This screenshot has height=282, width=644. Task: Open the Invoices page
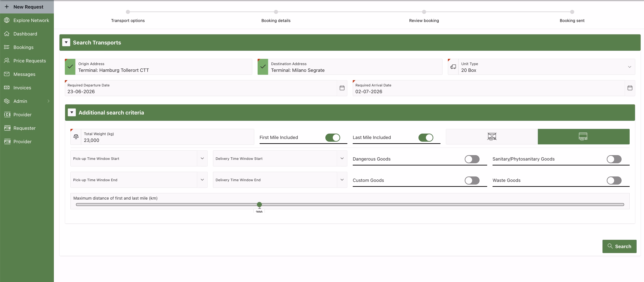click(27, 88)
